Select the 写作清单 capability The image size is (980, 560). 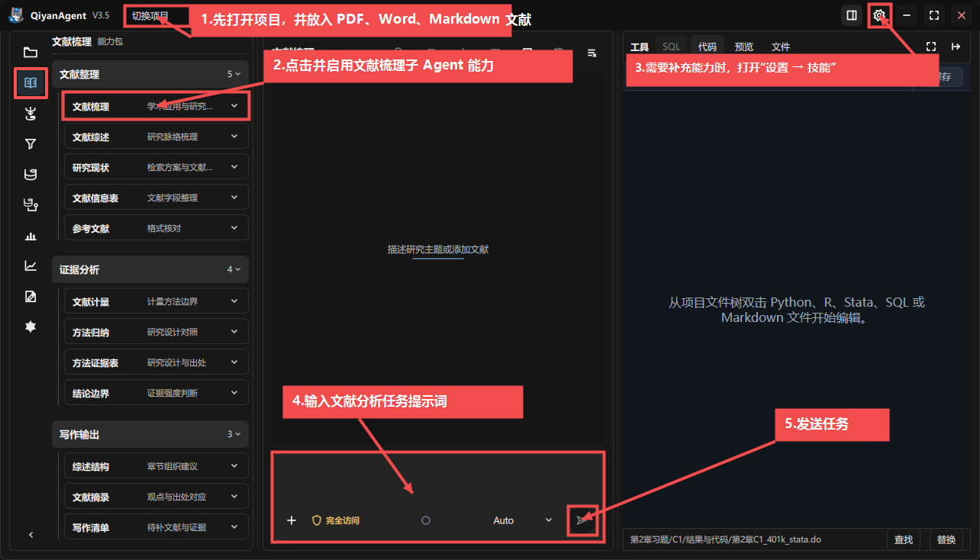coord(156,527)
